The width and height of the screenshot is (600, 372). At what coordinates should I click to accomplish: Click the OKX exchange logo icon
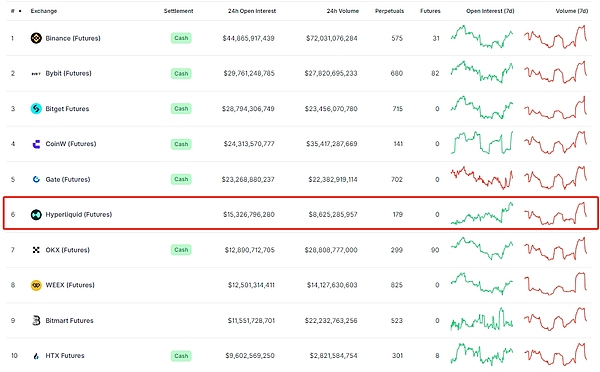[x=36, y=250]
